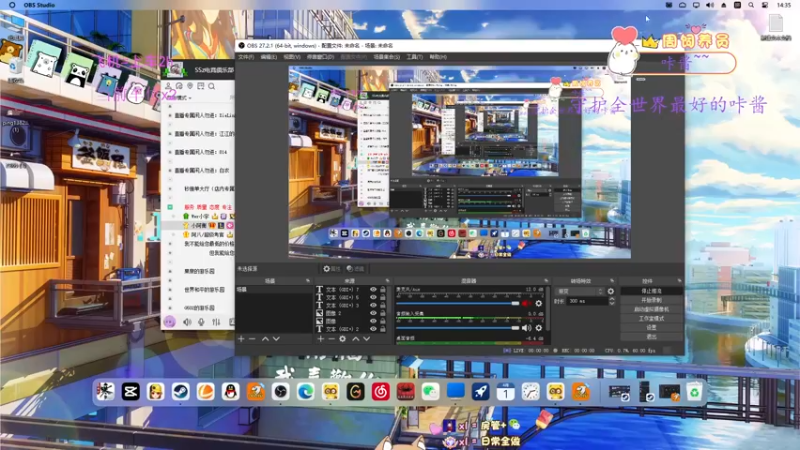Toggle visibility of 文本 (GDI+) 2 source
The width and height of the screenshot is (800, 450).
pyautogui.click(x=373, y=329)
